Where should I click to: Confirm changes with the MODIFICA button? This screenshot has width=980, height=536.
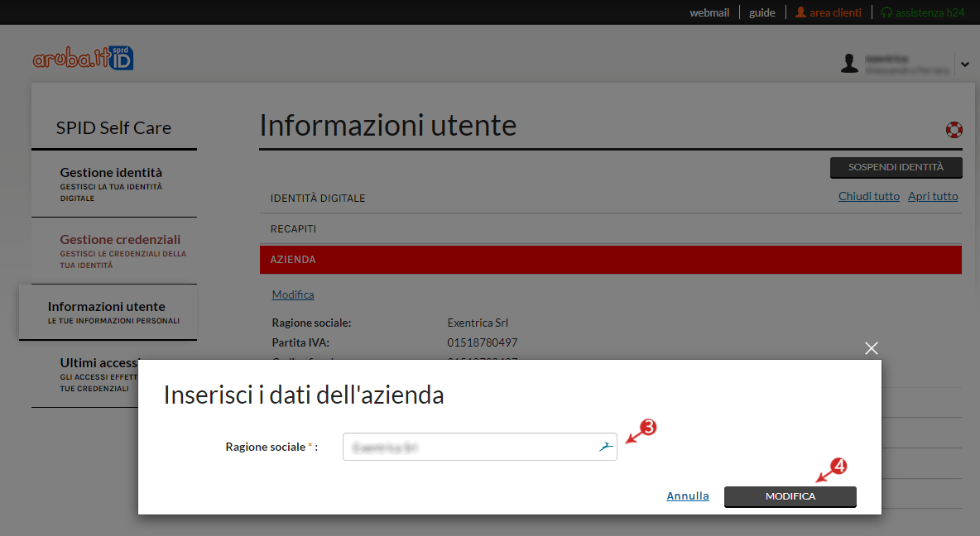click(x=790, y=496)
